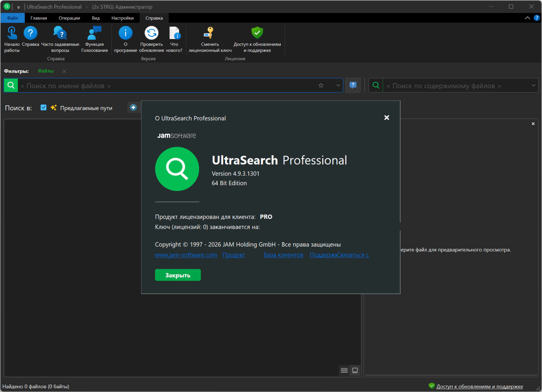Click Сменить лицензионный ключ key icon
Screen dimensions: 542x392
coord(210,39)
